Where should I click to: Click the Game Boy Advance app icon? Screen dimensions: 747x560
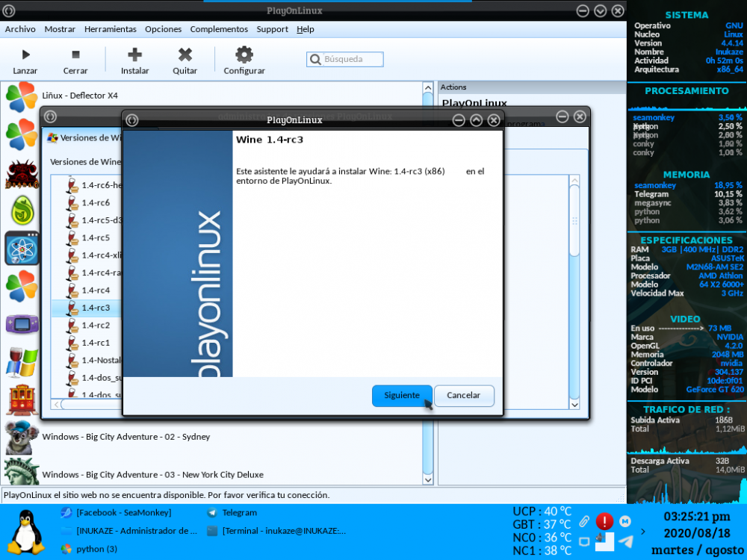tap(22, 323)
